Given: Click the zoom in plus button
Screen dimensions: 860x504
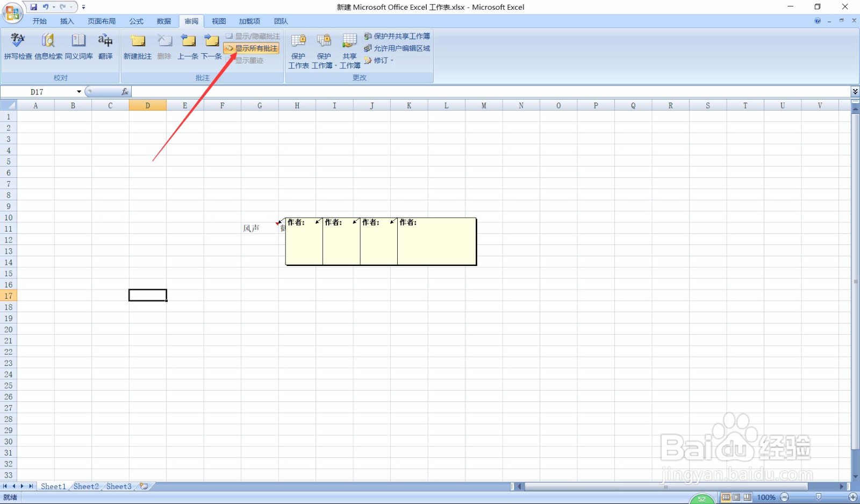Looking at the screenshot, I should (x=852, y=498).
